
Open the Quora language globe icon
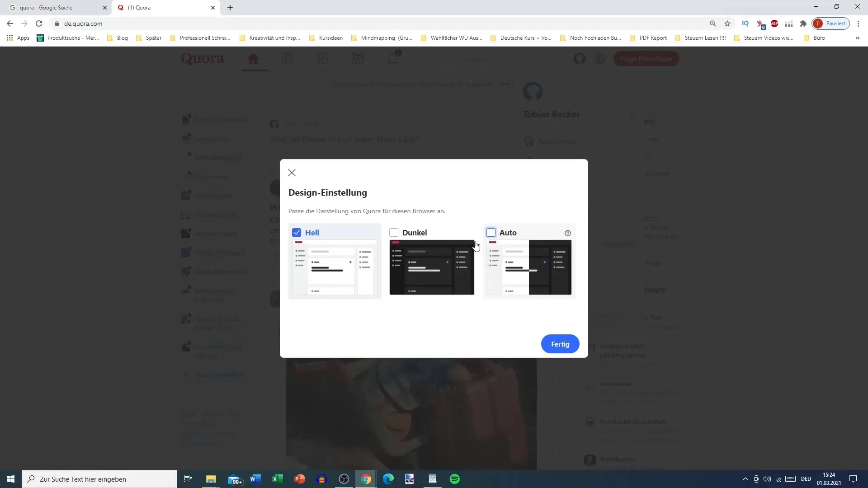600,59
